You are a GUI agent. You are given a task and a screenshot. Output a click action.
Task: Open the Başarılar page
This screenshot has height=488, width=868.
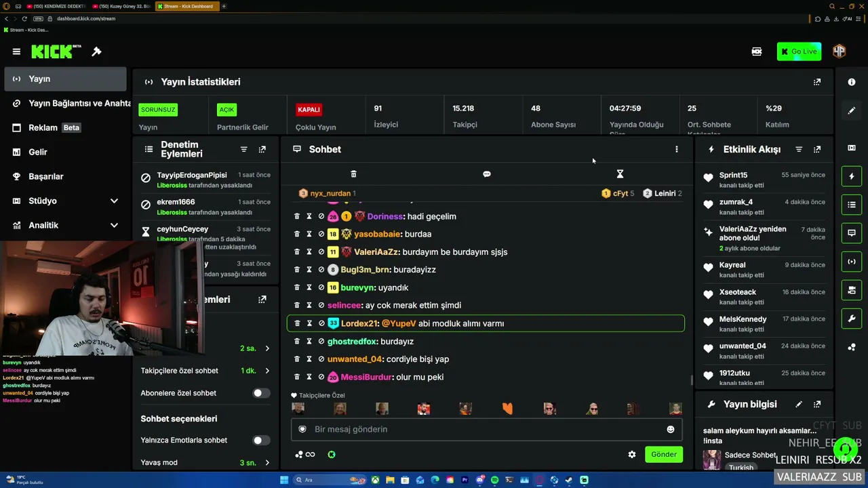[66, 176]
